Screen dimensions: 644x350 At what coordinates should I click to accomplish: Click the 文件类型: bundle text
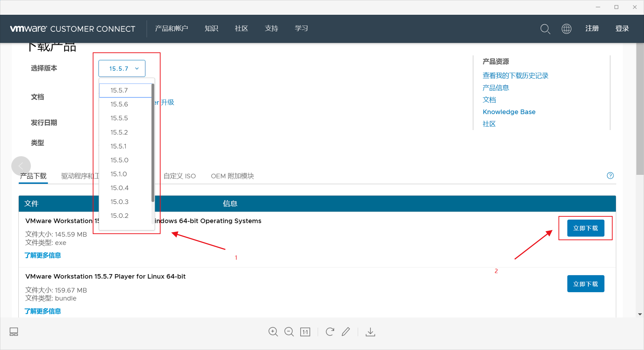click(51, 298)
